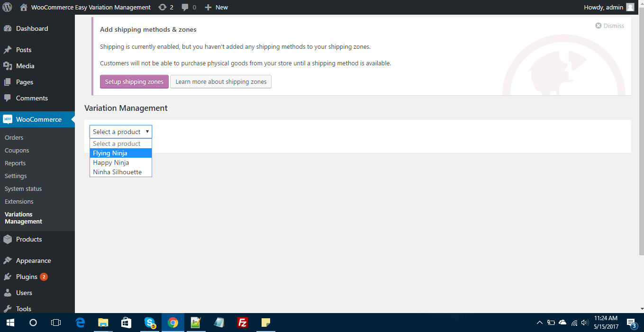Pick the placeholder Select a product option
The width and height of the screenshot is (644, 332).
[121, 144]
